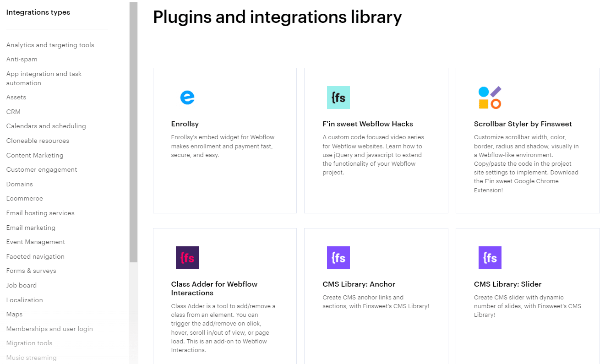Viewport: 605px width, 364px height.
Task: Click the Class Adder dark purple fs icon
Action: (187, 258)
